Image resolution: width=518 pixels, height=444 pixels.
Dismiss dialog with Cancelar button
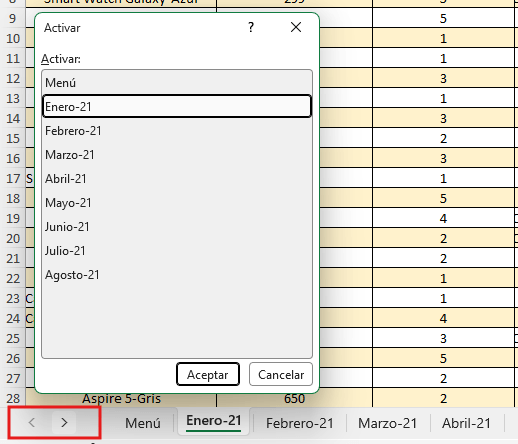(281, 374)
